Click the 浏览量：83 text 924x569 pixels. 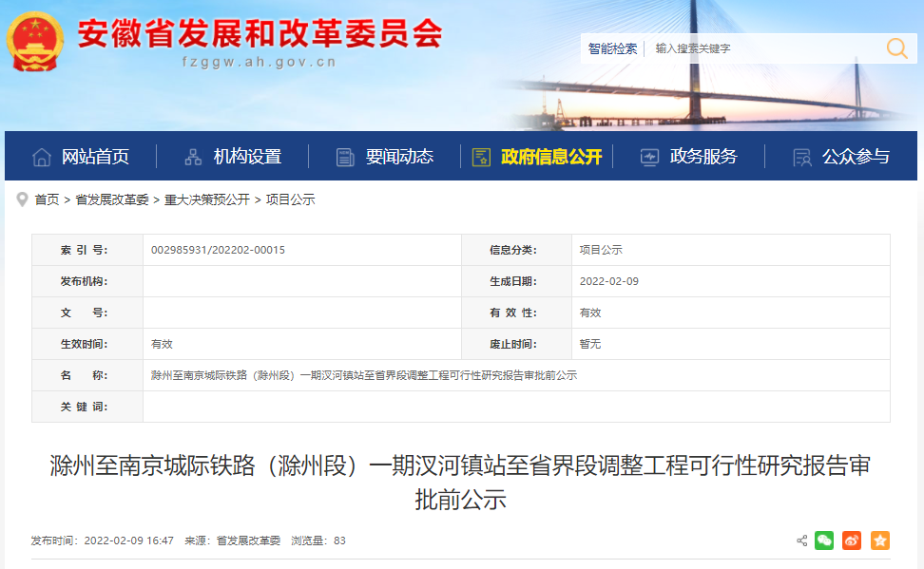pyautogui.click(x=318, y=541)
